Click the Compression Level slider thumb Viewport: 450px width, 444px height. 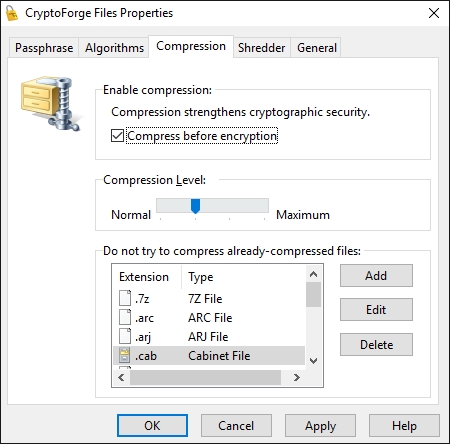[x=195, y=206]
